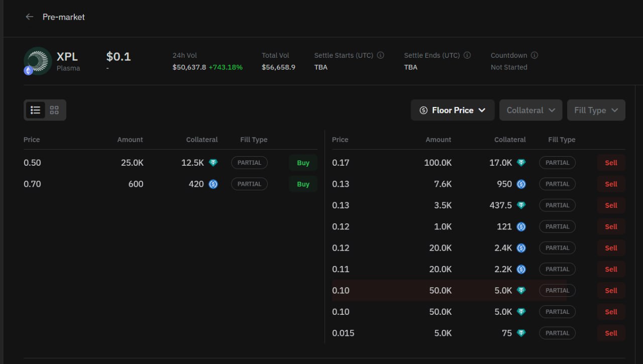Sell on the highlighted 0.10 row
Screen dimensions: 643x364
[611, 290]
